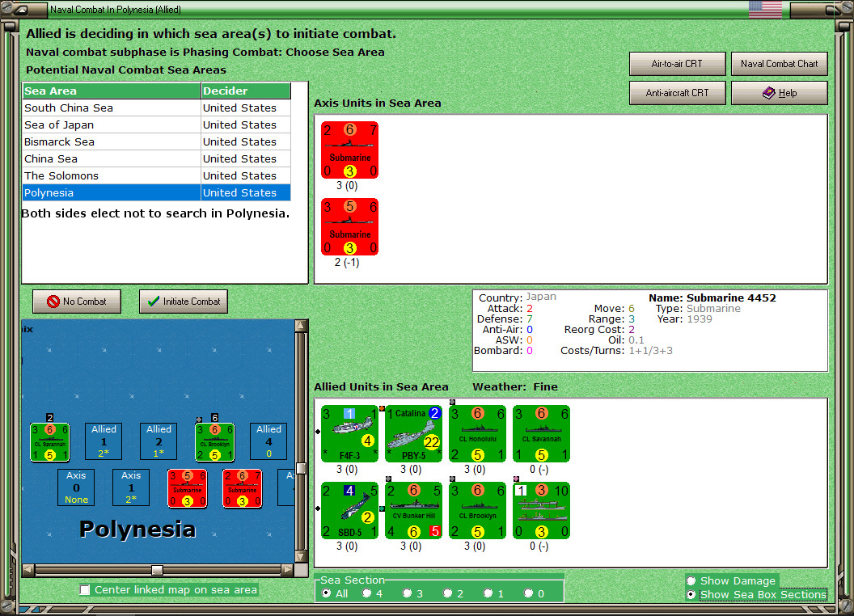Click the No Combat button
Screen dimensions: 854x616
77,302
